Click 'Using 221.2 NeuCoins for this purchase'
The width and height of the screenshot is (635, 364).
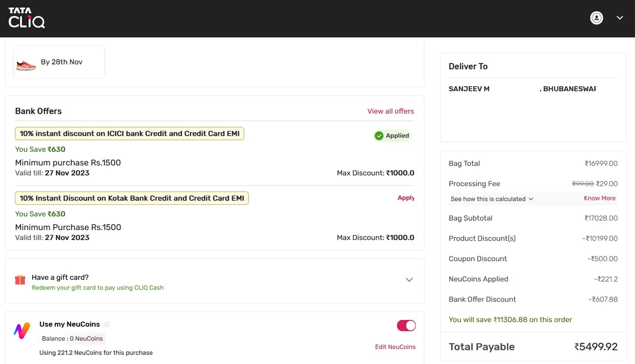[x=96, y=353]
